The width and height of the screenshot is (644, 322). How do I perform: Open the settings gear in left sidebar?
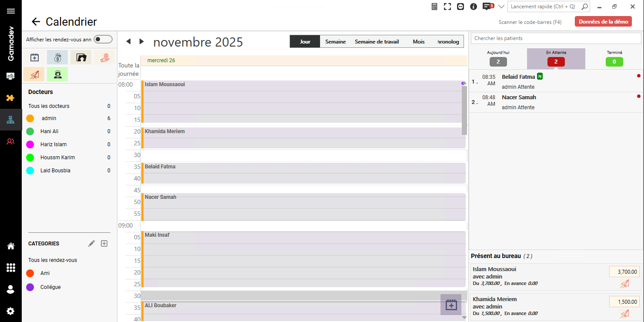click(10, 311)
